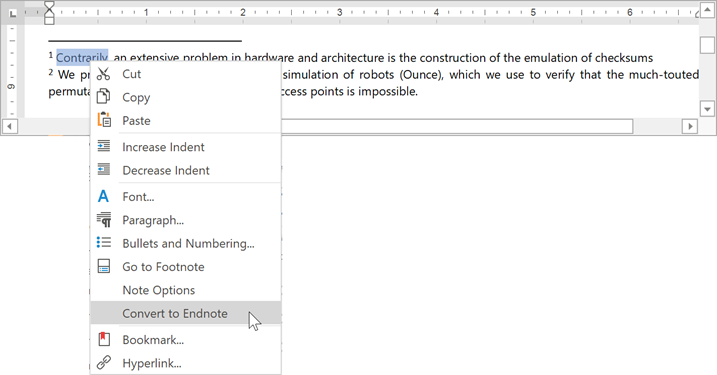Click the horizontal scrollbar left arrow
The image size is (717, 375).
pyautogui.click(x=10, y=126)
